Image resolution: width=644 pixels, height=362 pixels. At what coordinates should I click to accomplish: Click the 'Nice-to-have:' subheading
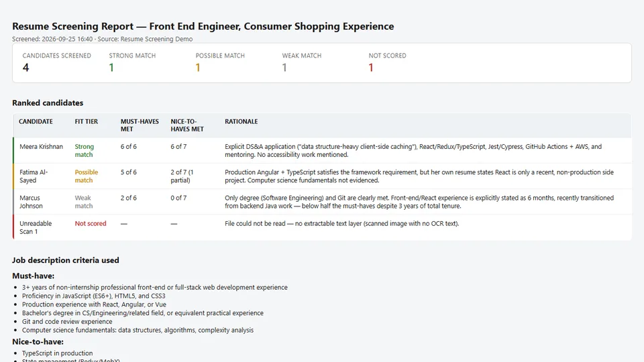(38, 341)
